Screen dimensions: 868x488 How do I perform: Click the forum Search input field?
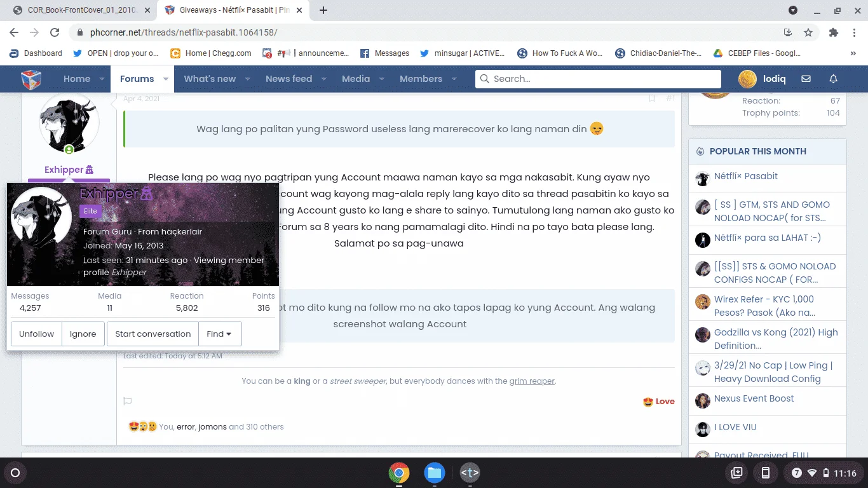click(598, 79)
